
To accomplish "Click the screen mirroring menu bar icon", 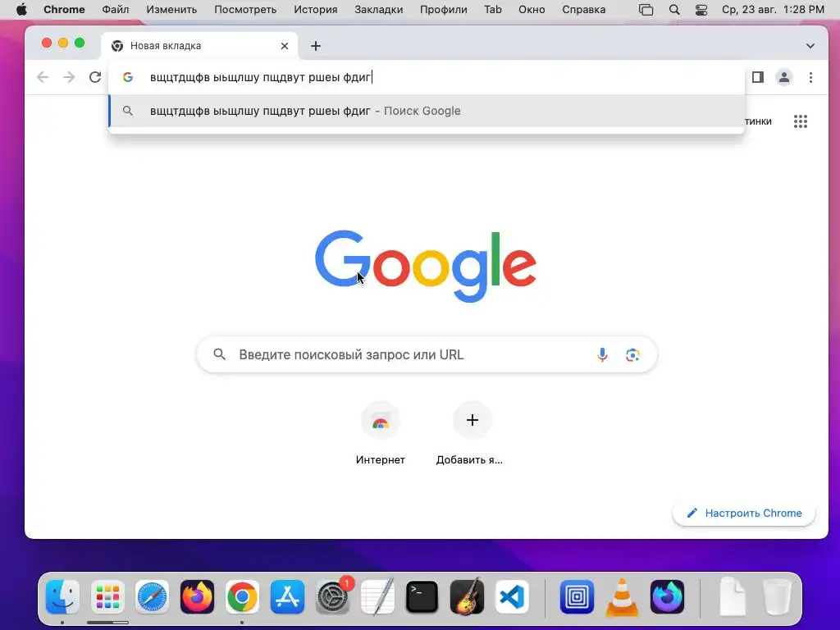I will click(646, 10).
